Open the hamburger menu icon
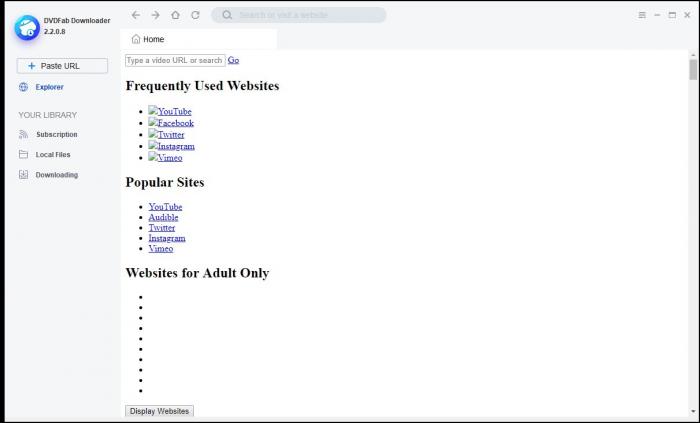The height and width of the screenshot is (423, 700). (642, 15)
